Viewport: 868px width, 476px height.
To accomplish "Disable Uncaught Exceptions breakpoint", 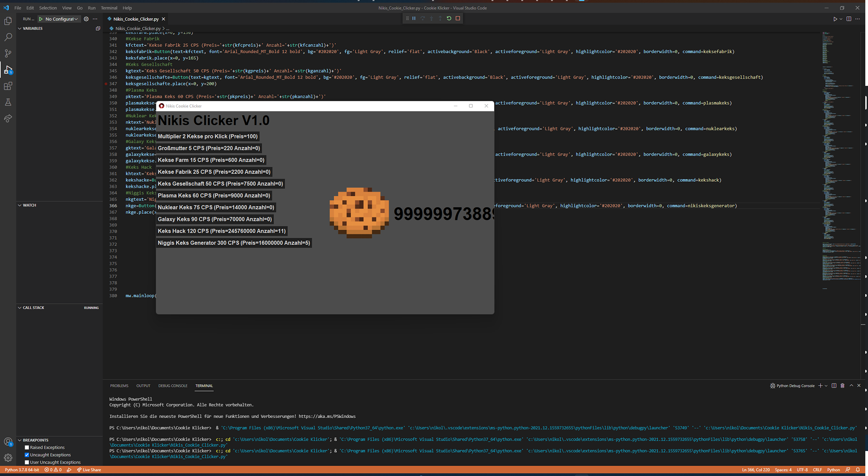I will [x=27, y=455].
